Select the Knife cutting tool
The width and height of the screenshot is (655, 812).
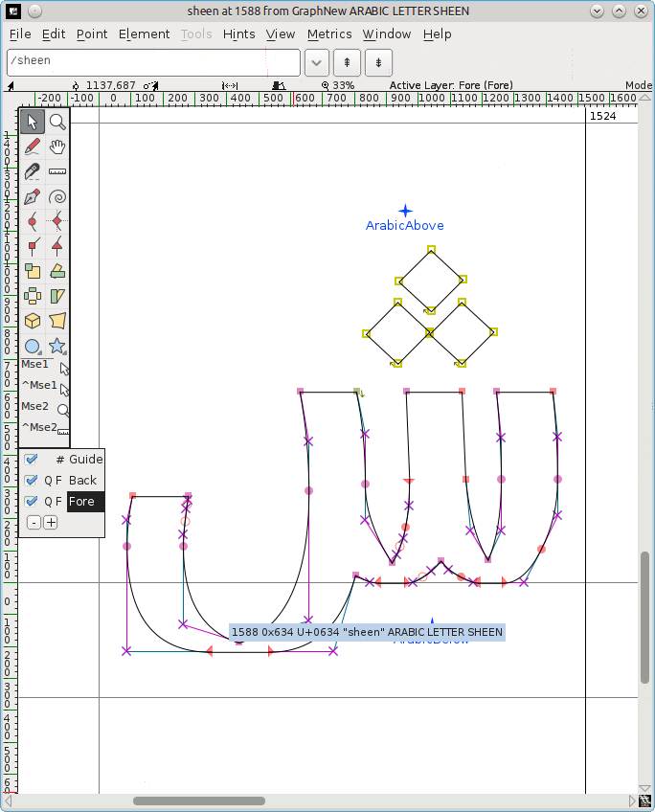coord(33,171)
